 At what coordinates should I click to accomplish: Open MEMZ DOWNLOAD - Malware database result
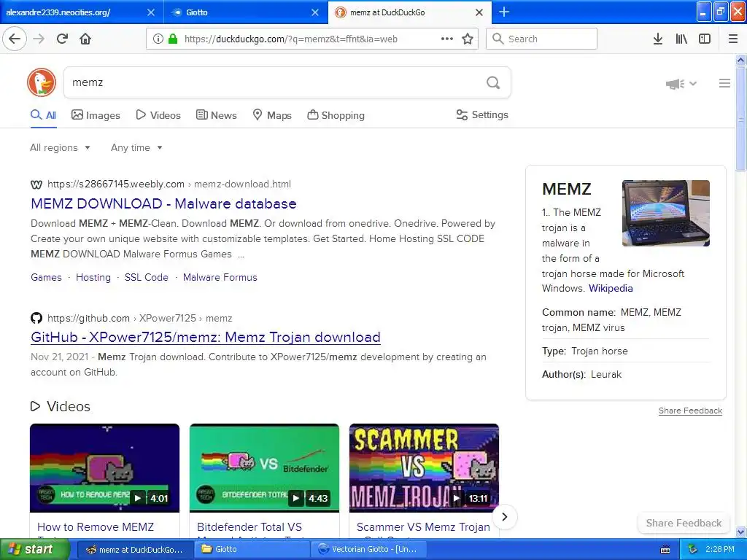coord(163,204)
